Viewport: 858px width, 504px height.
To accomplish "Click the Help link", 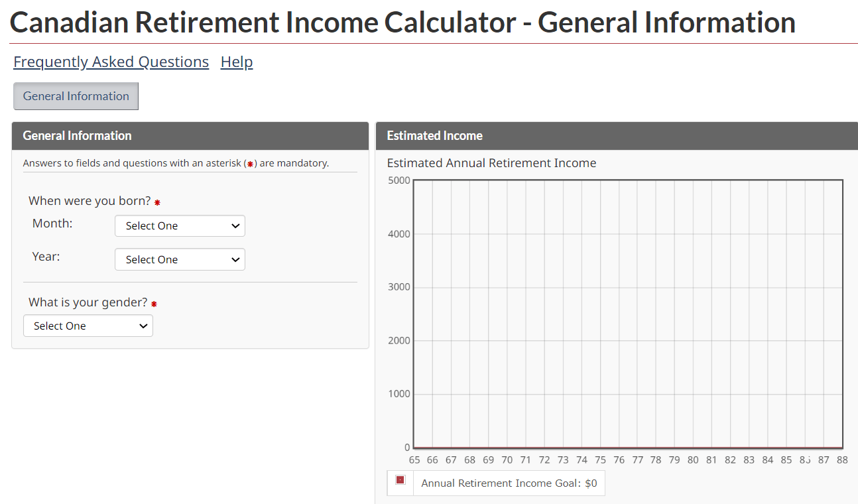I will click(237, 62).
